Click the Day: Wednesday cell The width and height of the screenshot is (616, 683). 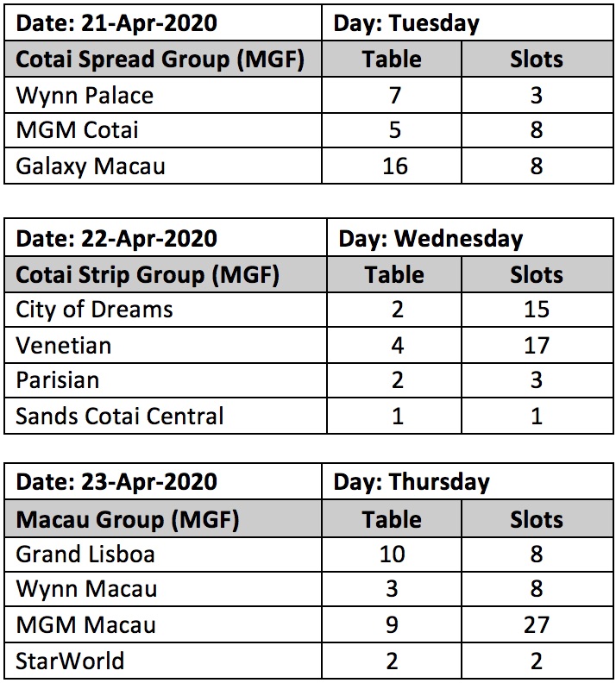[x=470, y=238]
